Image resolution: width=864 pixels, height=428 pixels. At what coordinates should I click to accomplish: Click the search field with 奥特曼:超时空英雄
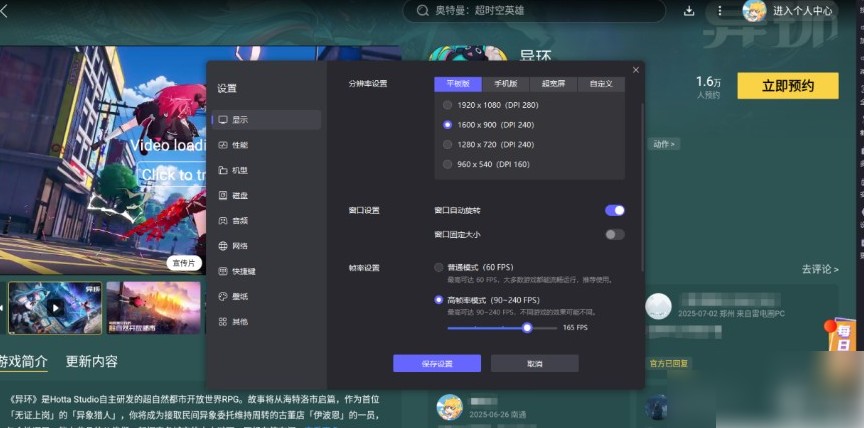pyautogui.click(x=534, y=10)
